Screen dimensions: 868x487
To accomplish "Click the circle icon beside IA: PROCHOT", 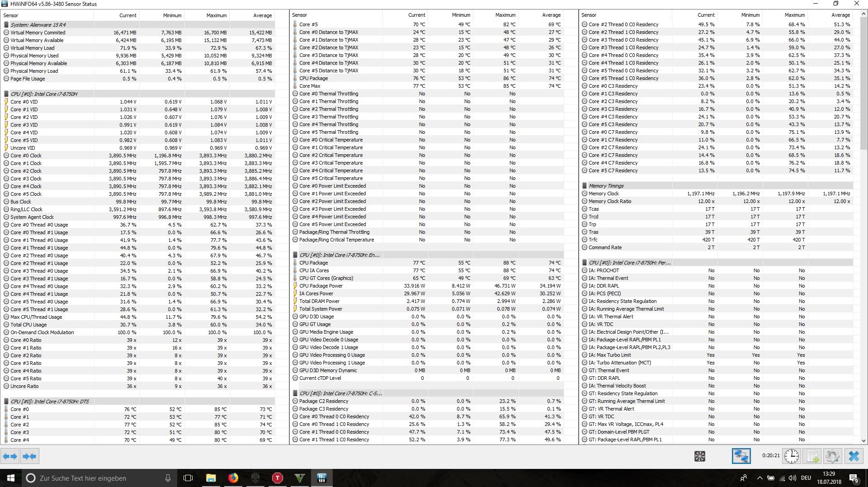I will tap(585, 270).
